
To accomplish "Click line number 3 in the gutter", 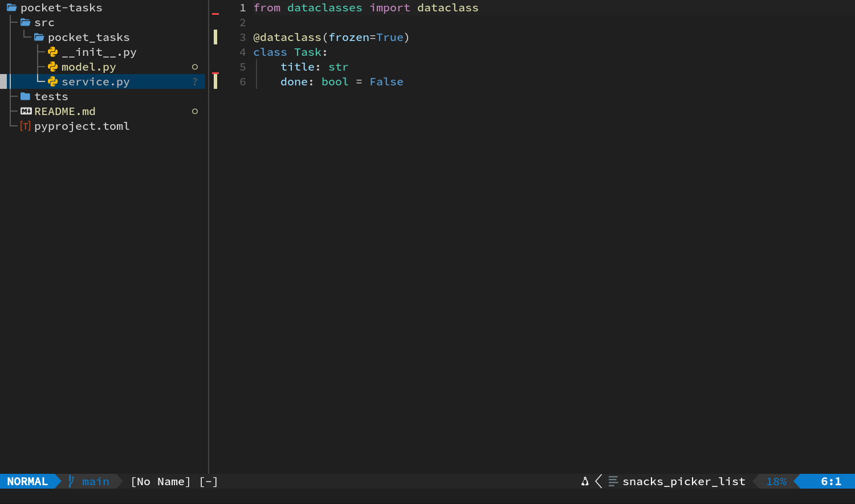I will tap(243, 38).
